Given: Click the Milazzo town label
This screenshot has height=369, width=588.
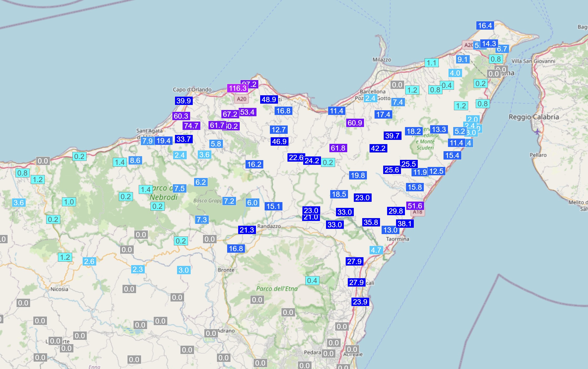Looking at the screenshot, I should tap(382, 60).
